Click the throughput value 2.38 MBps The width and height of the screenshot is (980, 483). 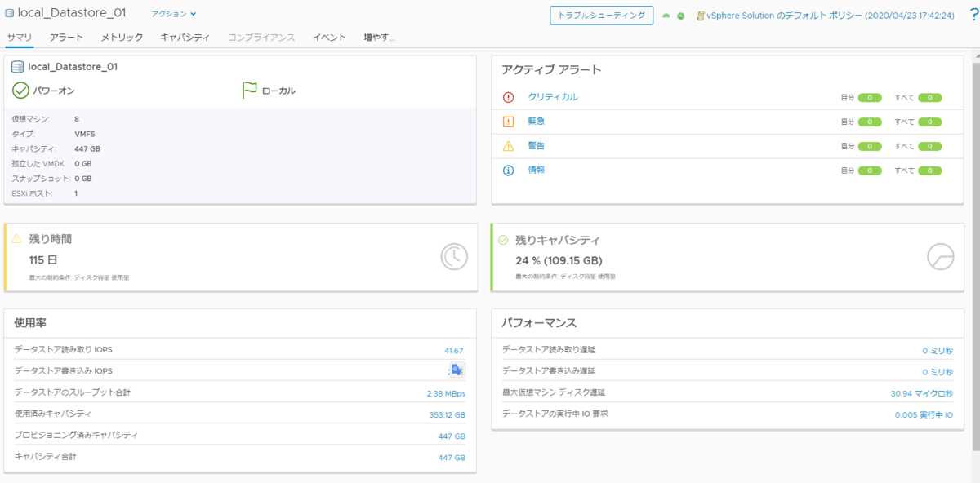(x=446, y=393)
